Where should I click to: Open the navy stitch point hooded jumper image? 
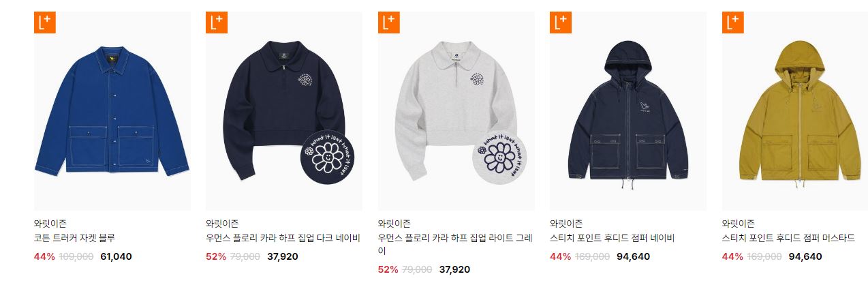pyautogui.click(x=628, y=111)
